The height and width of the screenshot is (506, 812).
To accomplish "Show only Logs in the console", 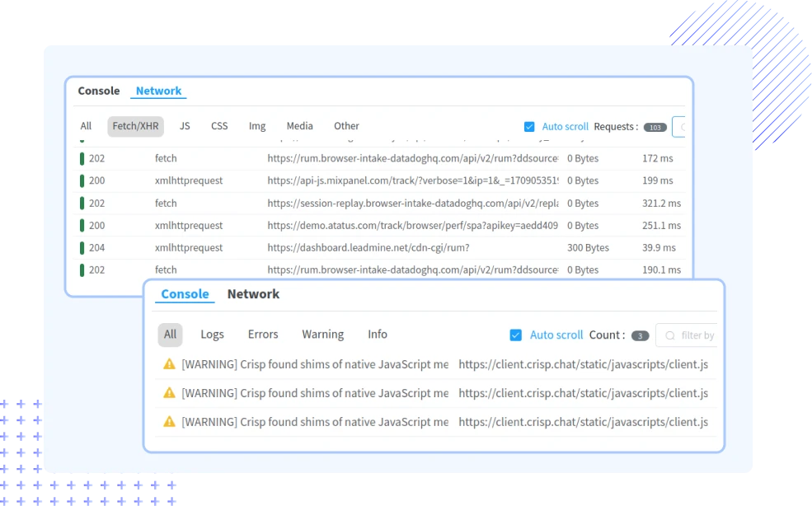I will click(x=213, y=335).
